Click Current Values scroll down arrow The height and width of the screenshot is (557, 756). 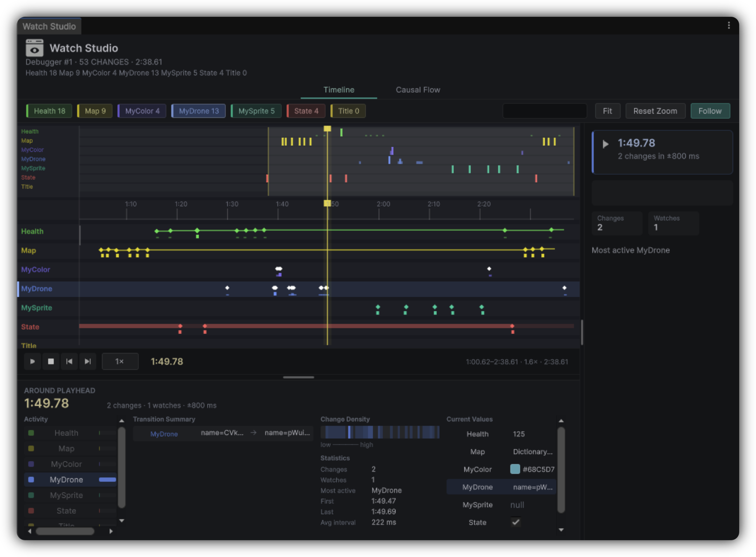pyautogui.click(x=561, y=530)
